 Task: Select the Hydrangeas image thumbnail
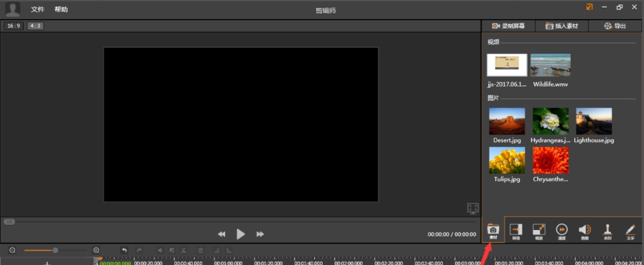point(550,121)
